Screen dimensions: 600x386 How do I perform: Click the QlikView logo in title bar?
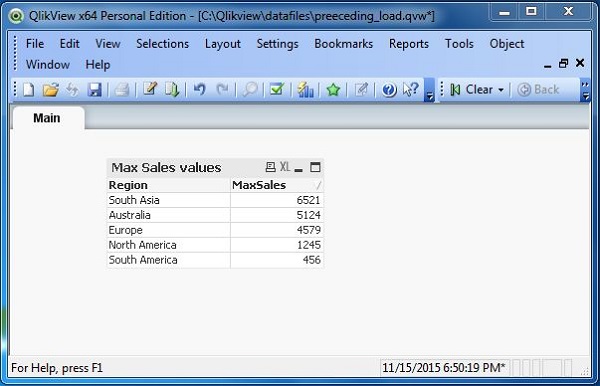pyautogui.click(x=16, y=16)
